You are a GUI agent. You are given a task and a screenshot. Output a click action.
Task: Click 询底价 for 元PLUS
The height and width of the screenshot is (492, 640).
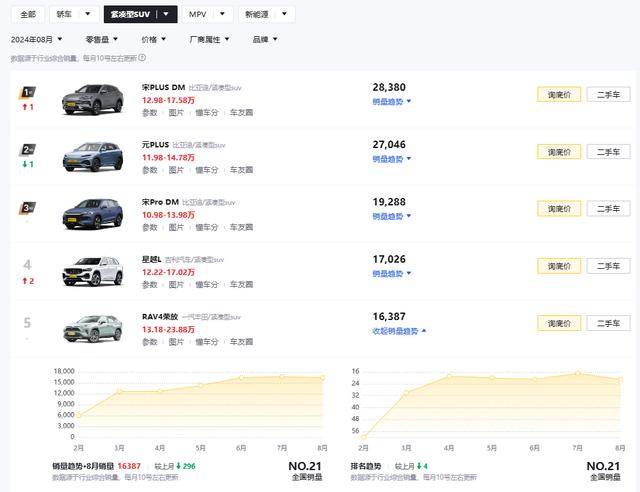(559, 152)
